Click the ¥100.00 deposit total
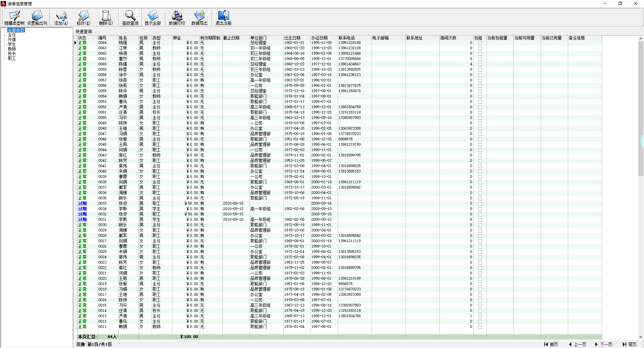 pyautogui.click(x=189, y=337)
